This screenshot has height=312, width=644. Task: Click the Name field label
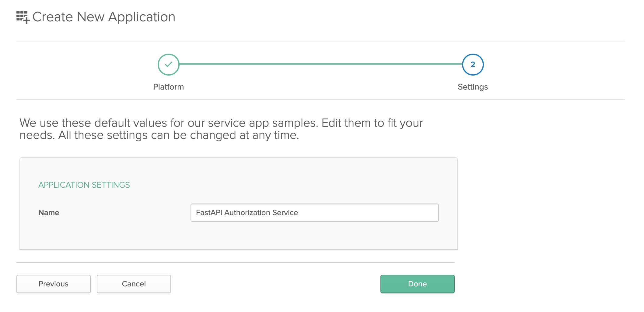point(49,213)
